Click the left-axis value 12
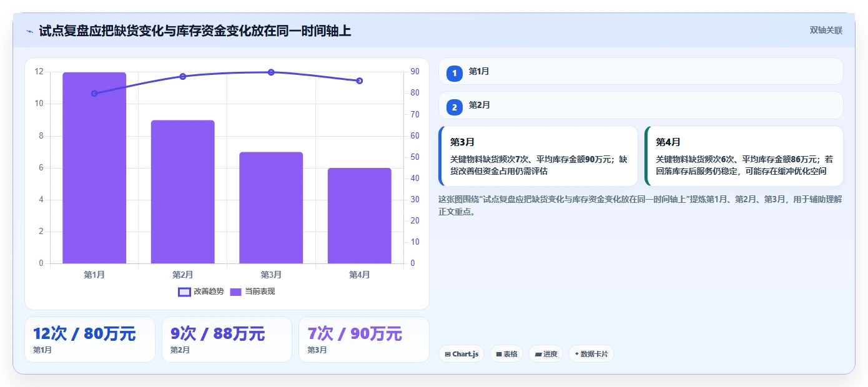Viewport: 868px width, 387px height. click(x=39, y=72)
